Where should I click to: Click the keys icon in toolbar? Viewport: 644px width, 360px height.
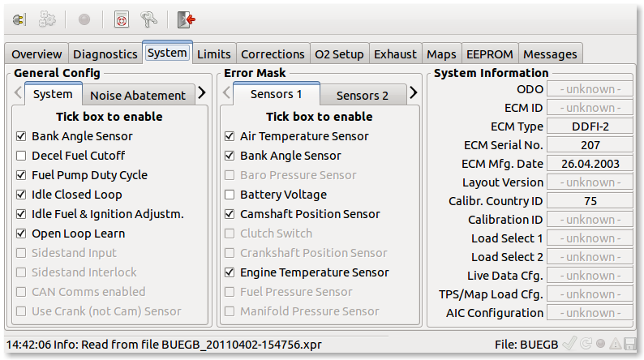(x=148, y=19)
